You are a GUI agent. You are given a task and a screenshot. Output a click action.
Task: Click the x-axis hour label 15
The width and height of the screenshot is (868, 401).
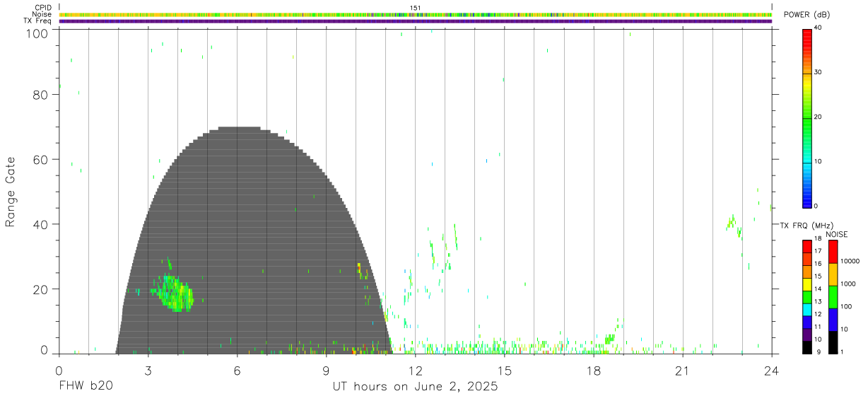point(505,370)
